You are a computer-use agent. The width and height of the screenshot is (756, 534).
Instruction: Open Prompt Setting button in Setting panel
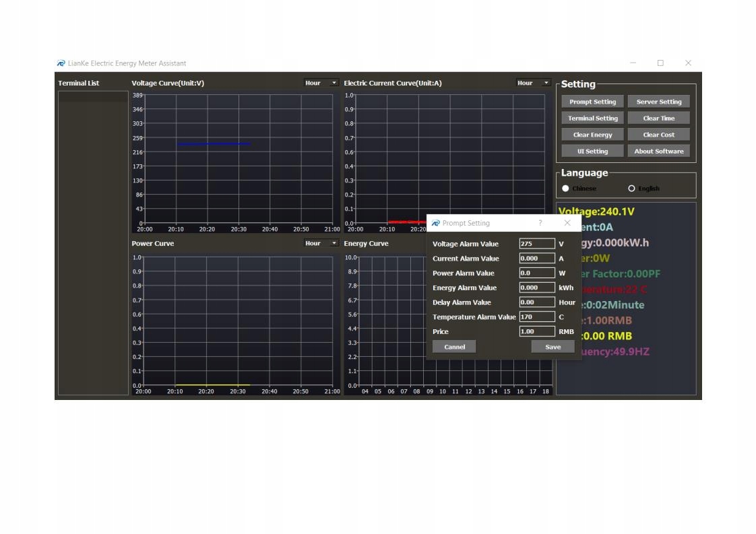[592, 102]
